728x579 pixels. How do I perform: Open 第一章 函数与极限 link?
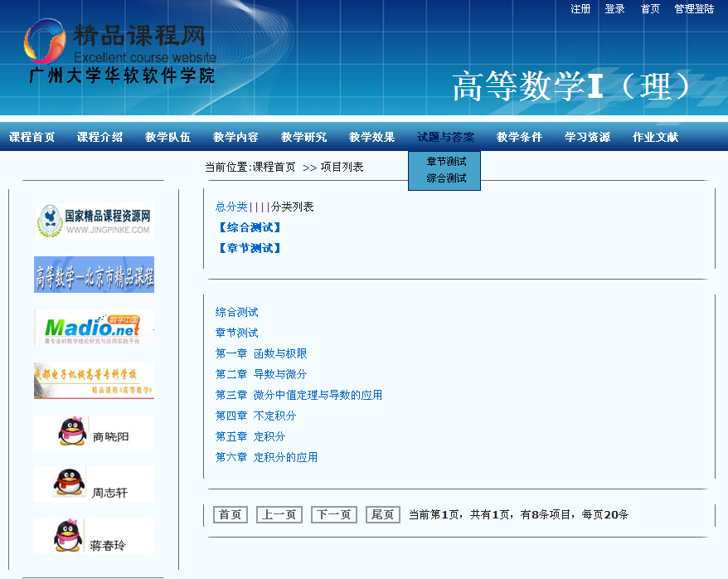(x=261, y=353)
